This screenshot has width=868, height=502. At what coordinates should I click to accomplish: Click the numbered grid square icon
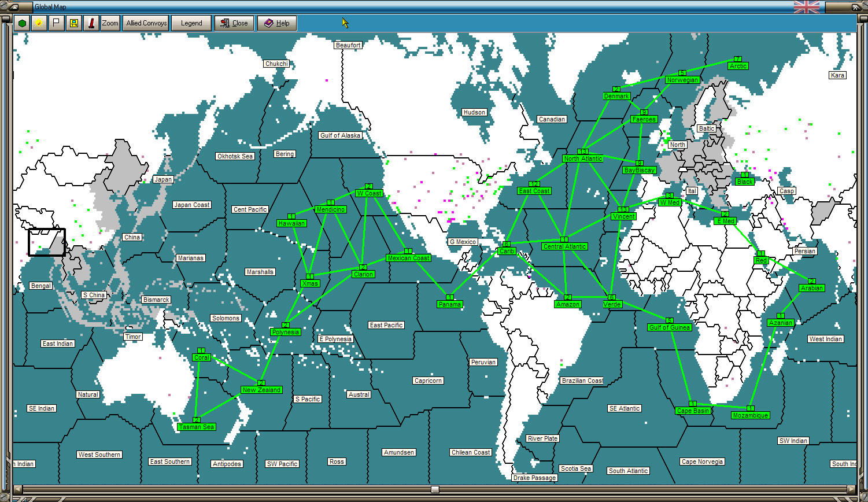(x=74, y=23)
